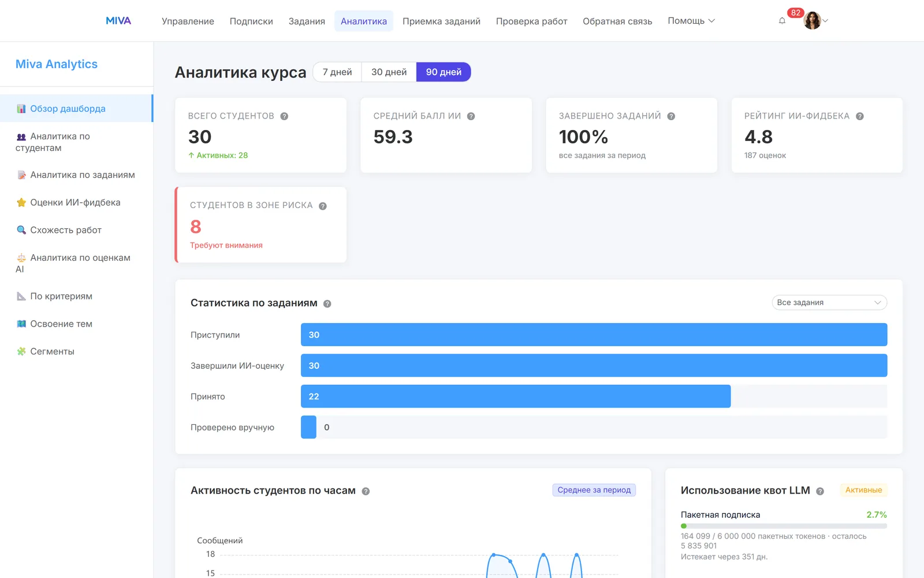Open Аналитика по заданиям in the sidebar
Viewport: 924px width, 578px height.
[76, 175]
